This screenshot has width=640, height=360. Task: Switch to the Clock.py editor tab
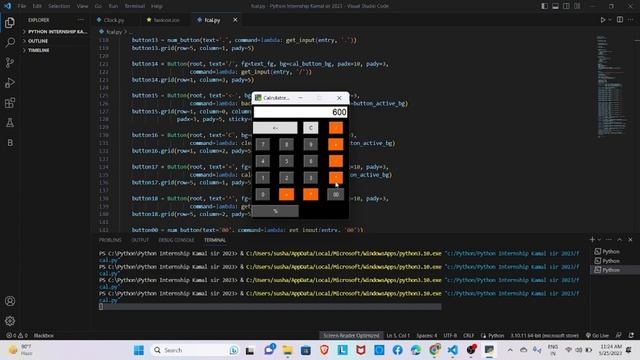pos(113,20)
